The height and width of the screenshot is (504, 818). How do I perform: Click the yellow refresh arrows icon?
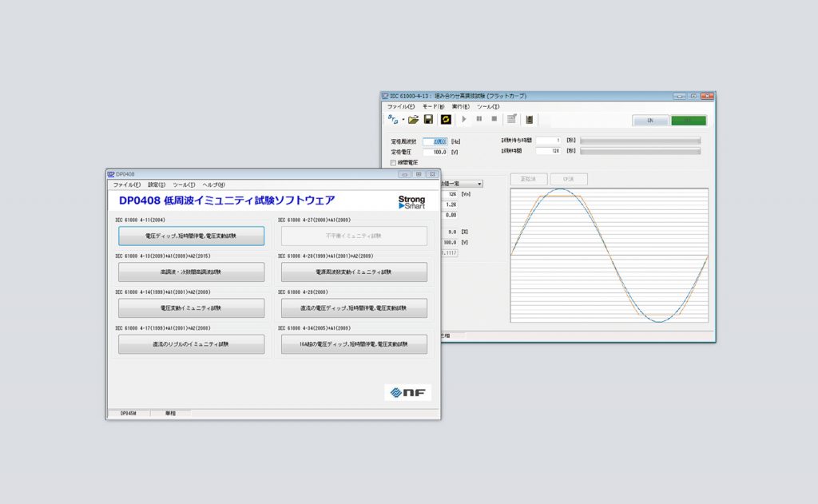pos(446,120)
